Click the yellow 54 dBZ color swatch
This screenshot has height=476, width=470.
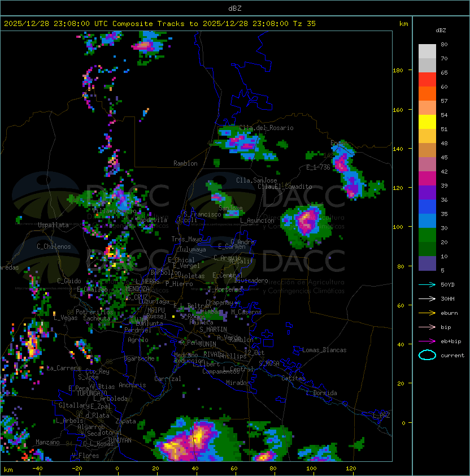coord(427,122)
